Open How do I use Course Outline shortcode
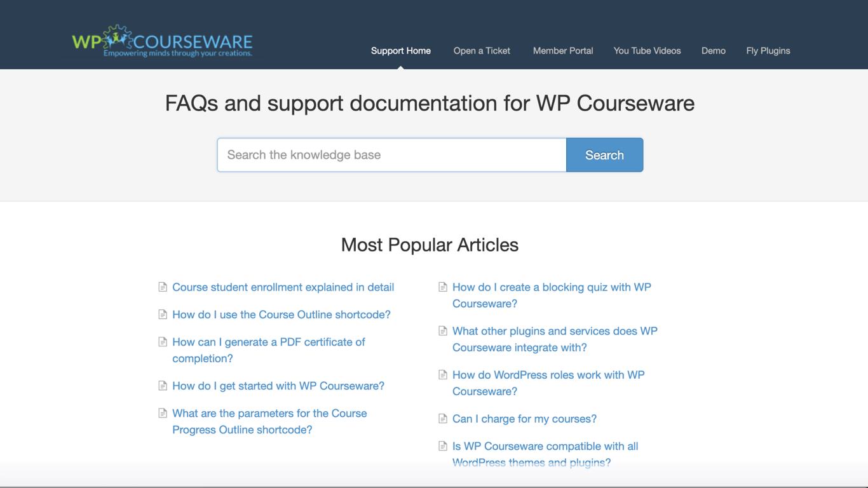 [281, 315]
